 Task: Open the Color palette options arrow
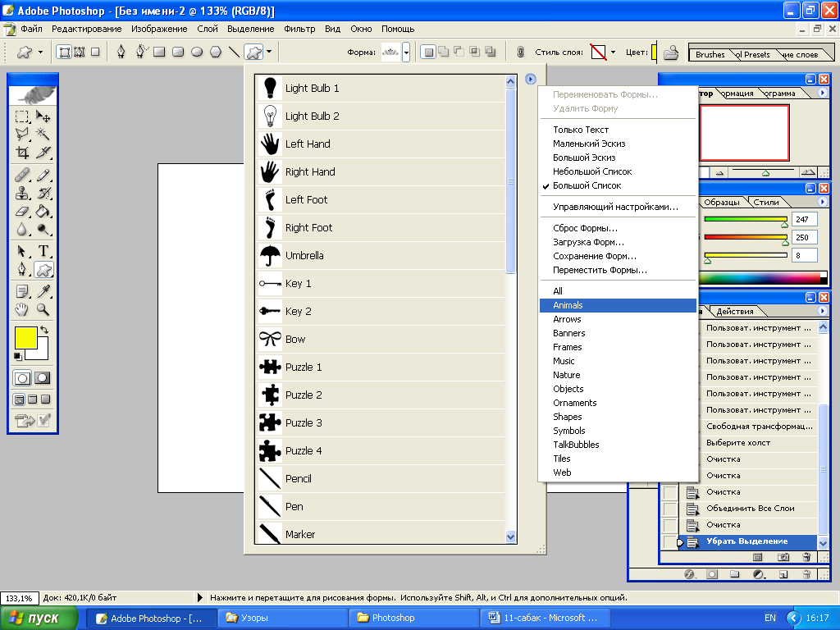(x=822, y=202)
